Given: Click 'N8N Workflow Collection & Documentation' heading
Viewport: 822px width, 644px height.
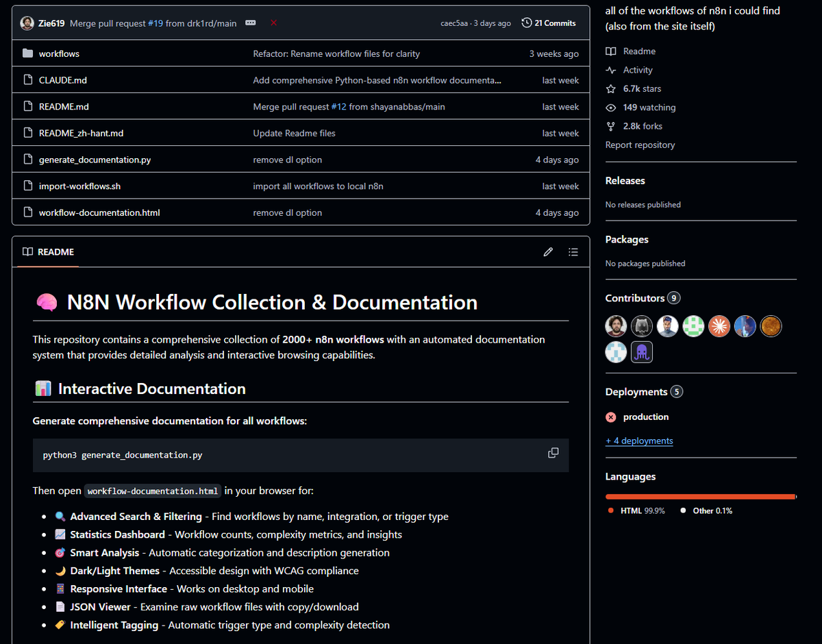Looking at the screenshot, I should click(272, 302).
